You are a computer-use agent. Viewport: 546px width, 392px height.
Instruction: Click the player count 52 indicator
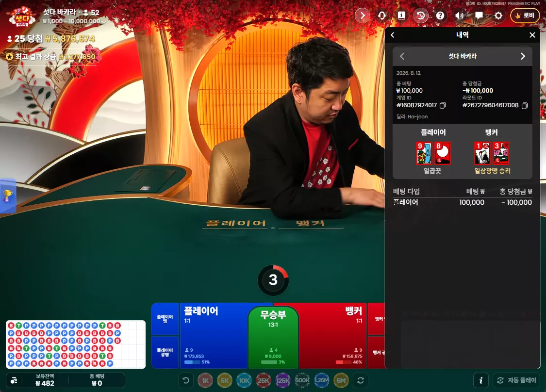click(x=91, y=13)
